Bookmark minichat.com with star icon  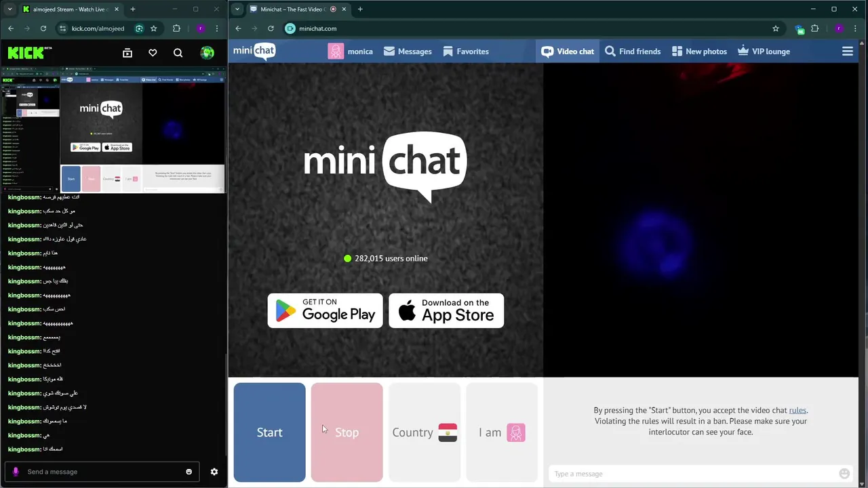tap(776, 28)
